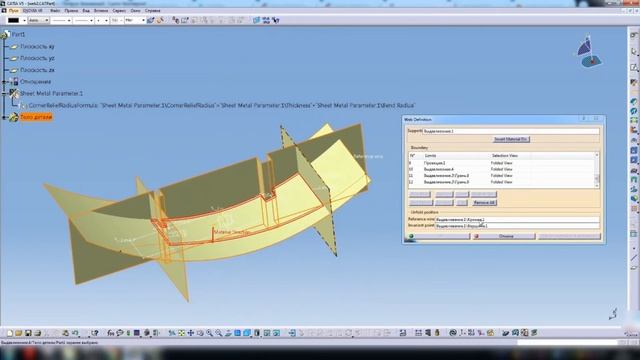Screen dimensions: 640x360
Task: Click the Invariant point input field
Action: click(x=517, y=225)
